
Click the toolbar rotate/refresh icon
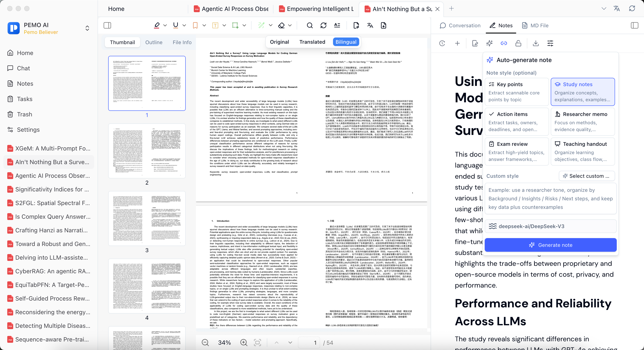click(x=323, y=25)
